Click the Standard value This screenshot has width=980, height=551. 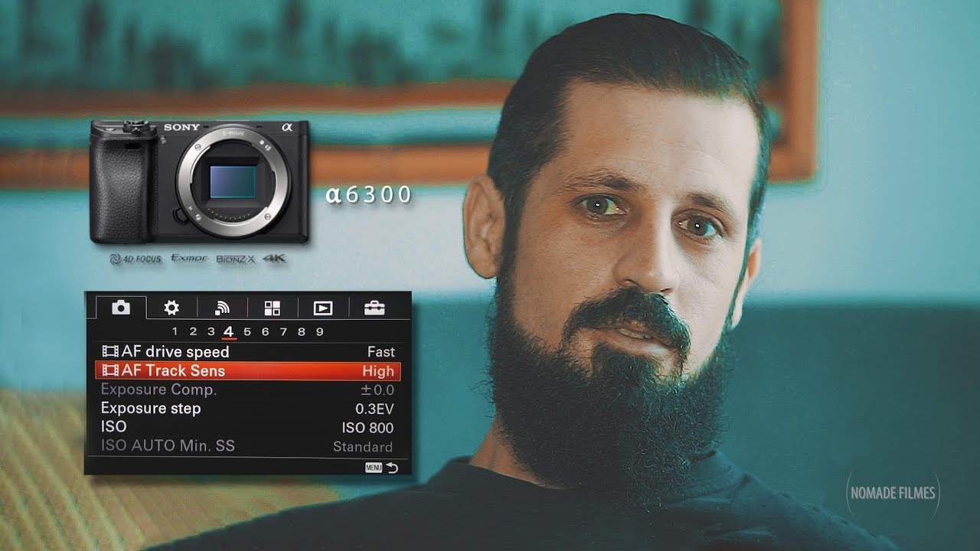click(363, 447)
